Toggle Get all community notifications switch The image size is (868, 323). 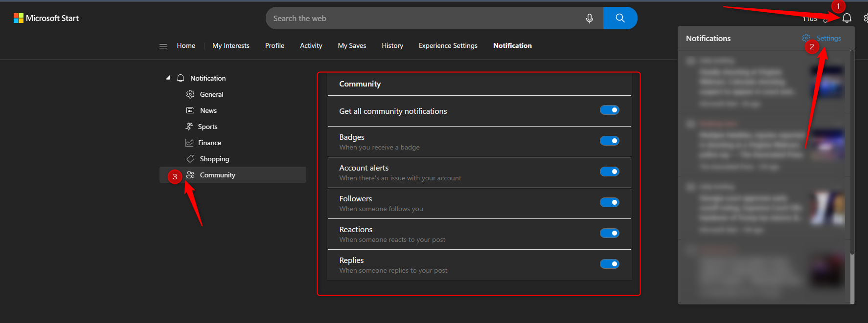click(610, 110)
